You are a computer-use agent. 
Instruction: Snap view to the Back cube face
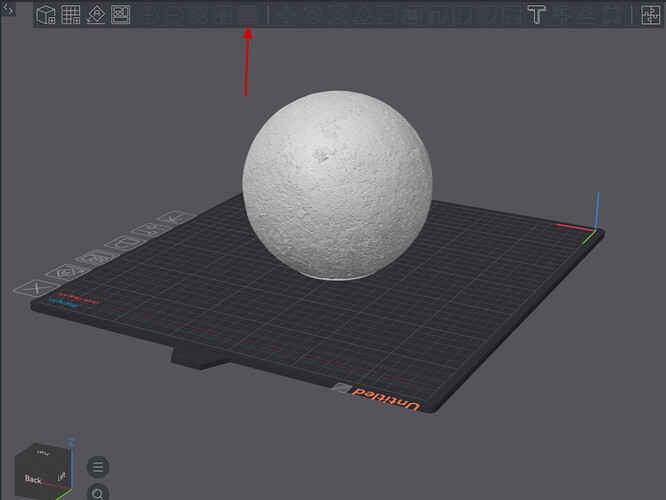pyautogui.click(x=33, y=479)
